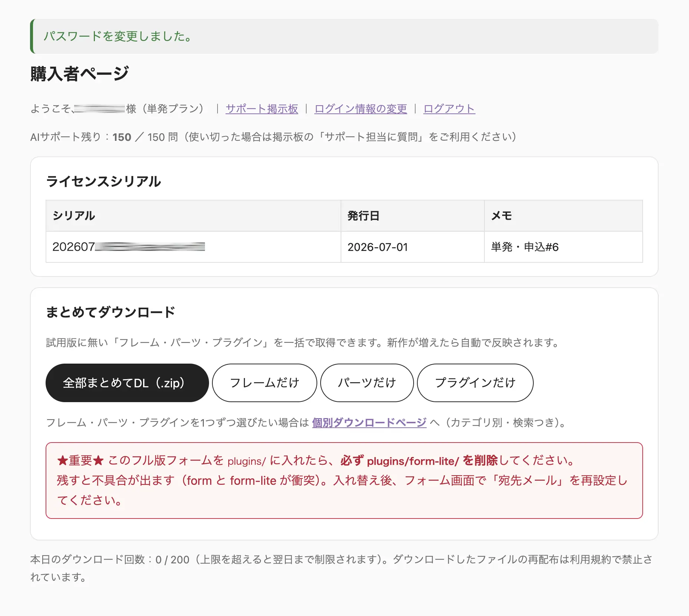Screen dimensions: 689x616
Task: Open the サポート掲示板 link
Action: tap(262, 109)
